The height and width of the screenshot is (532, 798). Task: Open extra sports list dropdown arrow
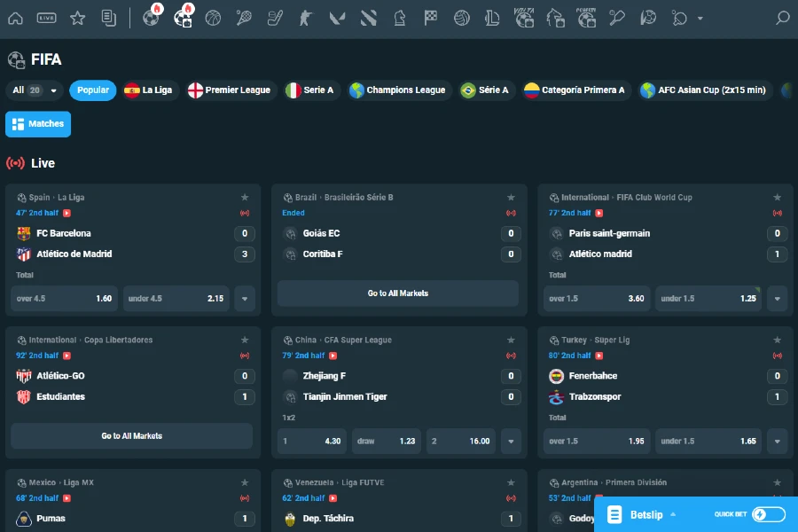click(x=700, y=17)
